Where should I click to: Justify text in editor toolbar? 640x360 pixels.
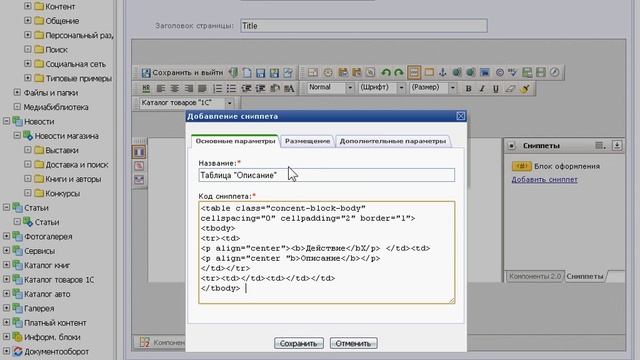click(202, 88)
